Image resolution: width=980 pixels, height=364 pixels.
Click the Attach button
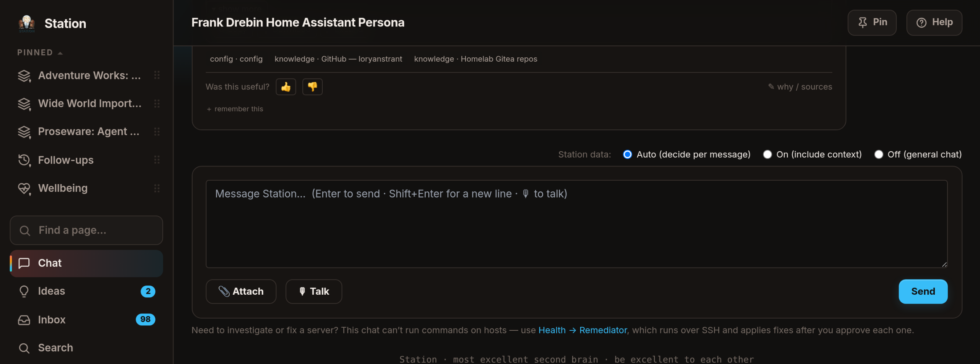pyautogui.click(x=241, y=292)
